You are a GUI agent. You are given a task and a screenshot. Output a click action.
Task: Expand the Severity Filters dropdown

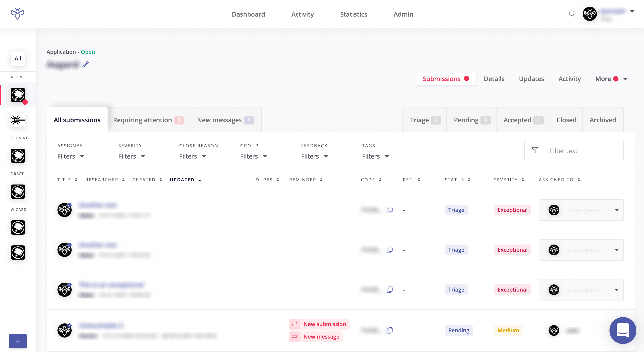coord(132,156)
